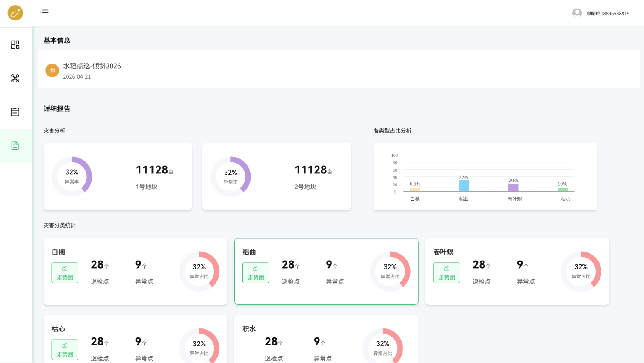Click the 卷叶螟 anomaly ratio ring
Image resolution: width=644 pixels, height=363 pixels.
click(x=581, y=272)
